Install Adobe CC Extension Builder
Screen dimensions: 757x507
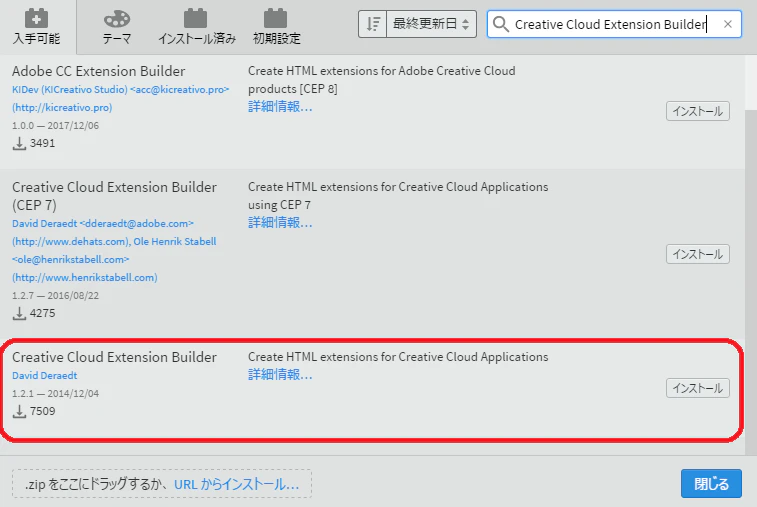(x=698, y=111)
